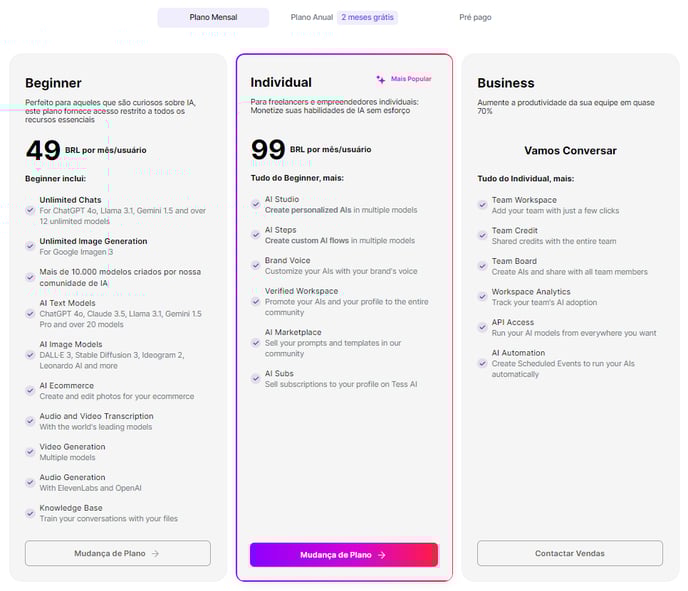
Task: Click the checkmark icon beside Team Credit
Action: coord(482,236)
